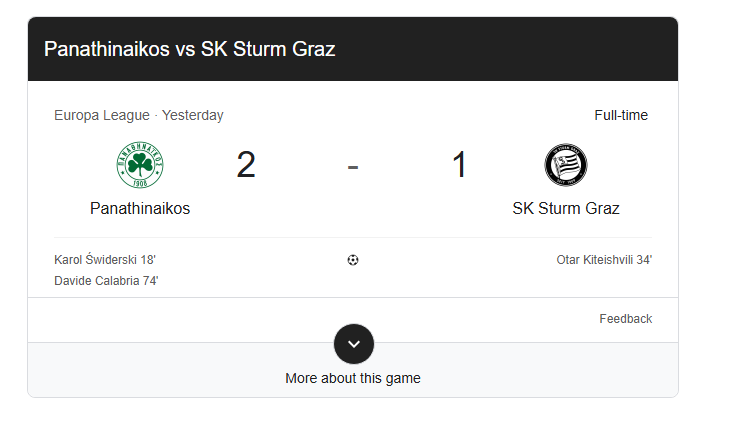This screenshot has height=436, width=750.
Task: Select goal scorer Otar Kiteishvili
Action: pos(594,260)
